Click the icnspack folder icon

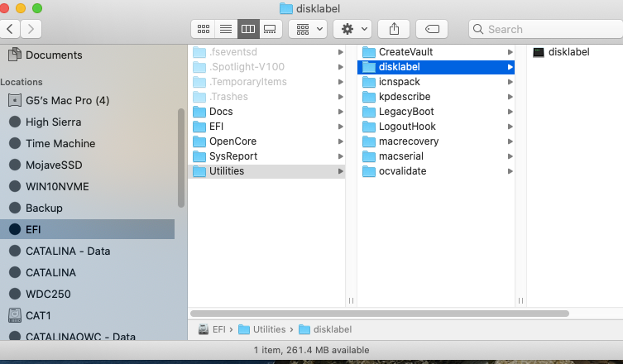click(x=369, y=82)
